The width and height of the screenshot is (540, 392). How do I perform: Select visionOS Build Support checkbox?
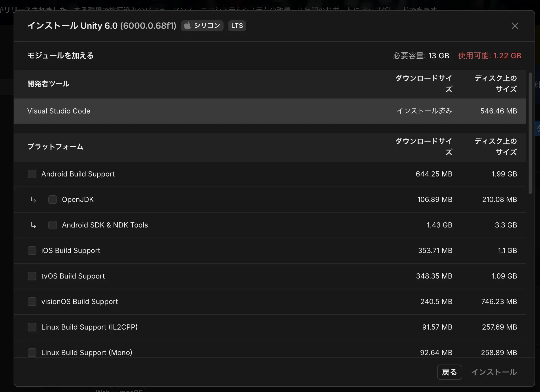[32, 302]
